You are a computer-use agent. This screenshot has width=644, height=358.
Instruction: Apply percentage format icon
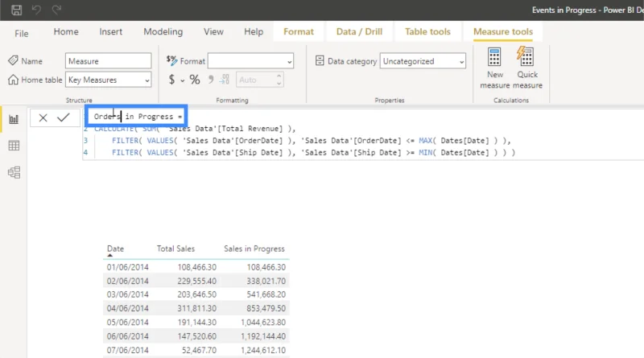click(195, 79)
